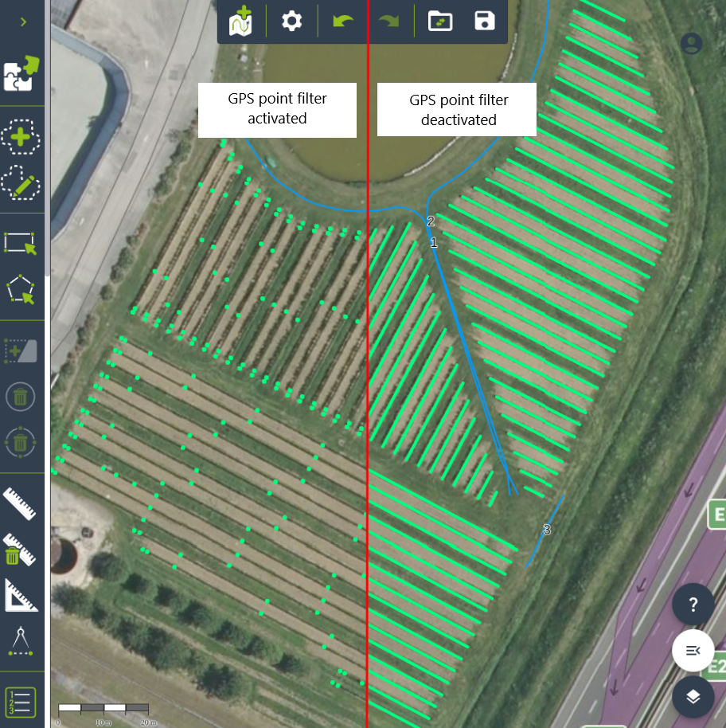
Task: Select the add field boundary tool
Action: tap(22, 137)
